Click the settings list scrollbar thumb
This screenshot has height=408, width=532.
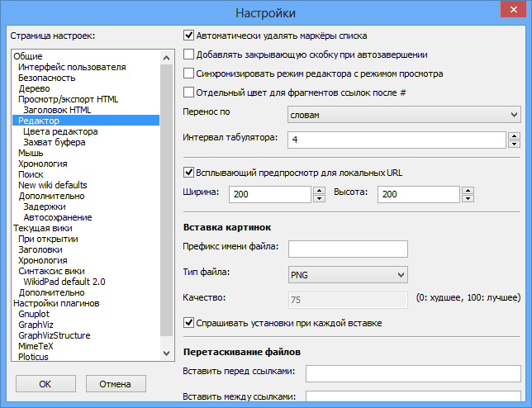pos(166,200)
